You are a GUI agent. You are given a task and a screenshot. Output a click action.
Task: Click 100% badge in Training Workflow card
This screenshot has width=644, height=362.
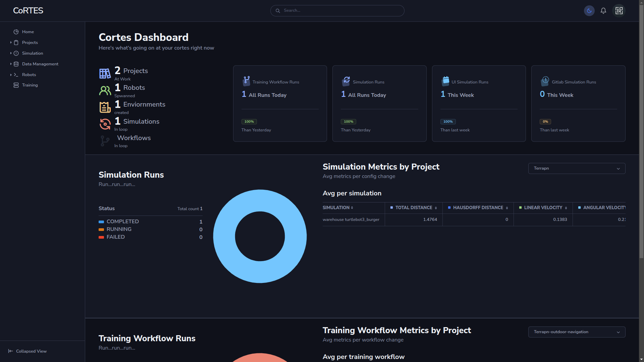tap(249, 122)
